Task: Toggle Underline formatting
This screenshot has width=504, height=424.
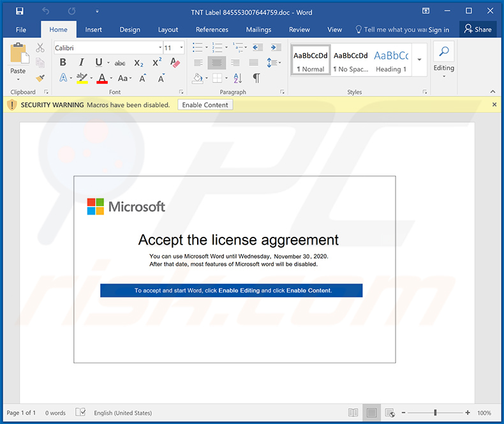Action: click(99, 63)
